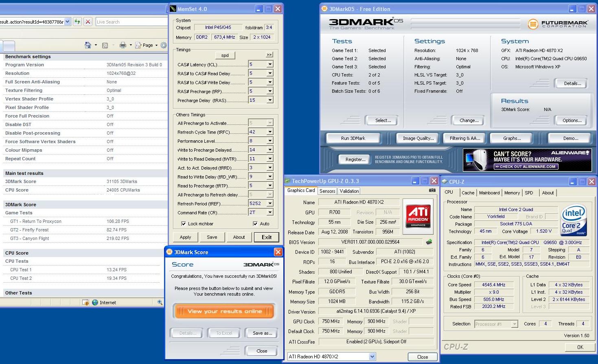Click the popup blocker icon in browser status bar

pos(85,302)
